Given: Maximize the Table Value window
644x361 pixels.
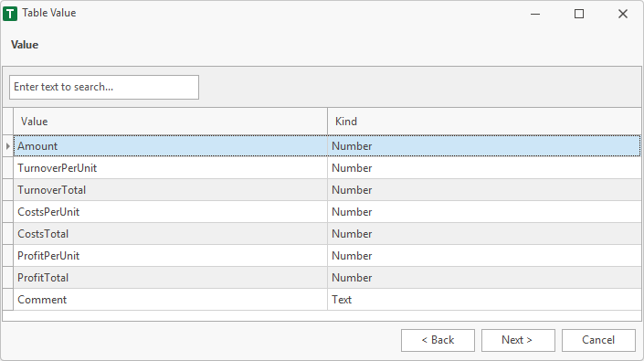Looking at the screenshot, I should click(x=579, y=14).
